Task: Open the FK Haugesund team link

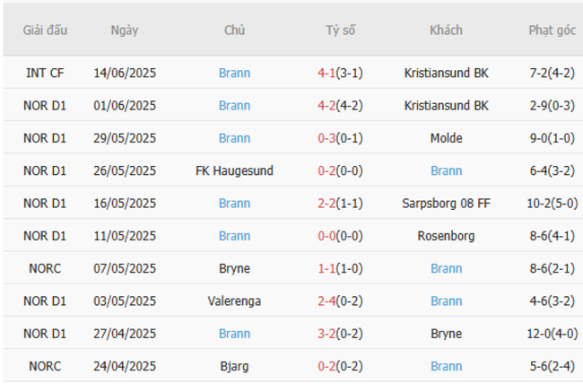Action: 234,170
